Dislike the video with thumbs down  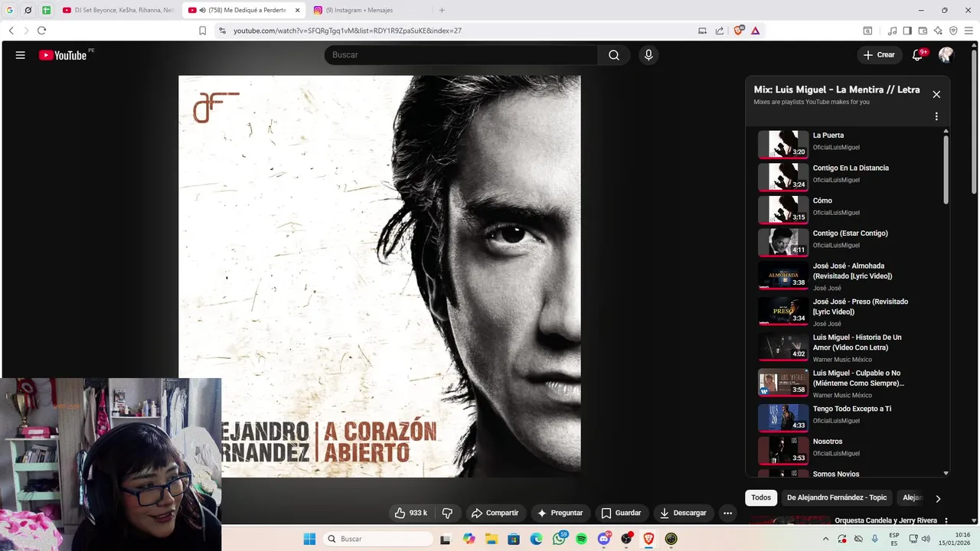point(448,513)
